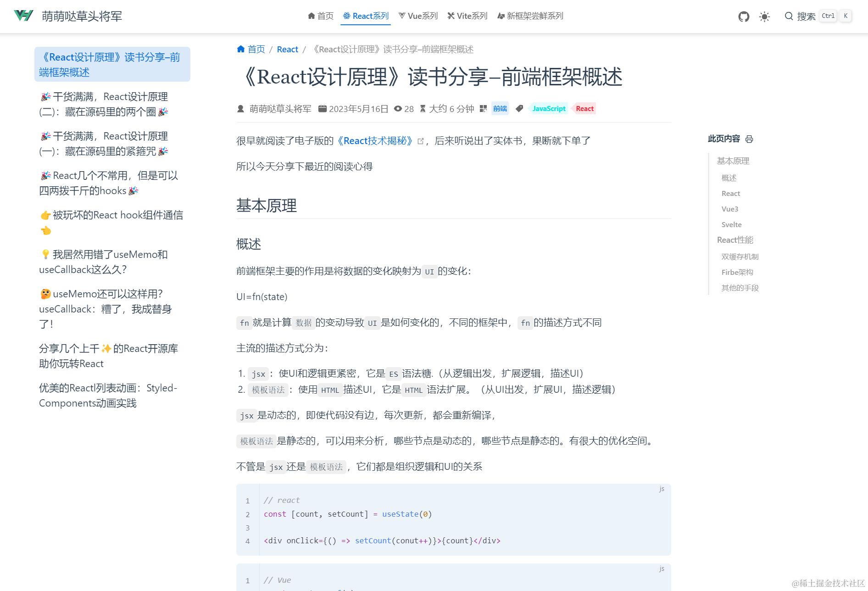Image resolution: width=868 pixels, height=591 pixels.
Task: Click the code line const [count, setCount]
Action: pyautogui.click(x=348, y=514)
